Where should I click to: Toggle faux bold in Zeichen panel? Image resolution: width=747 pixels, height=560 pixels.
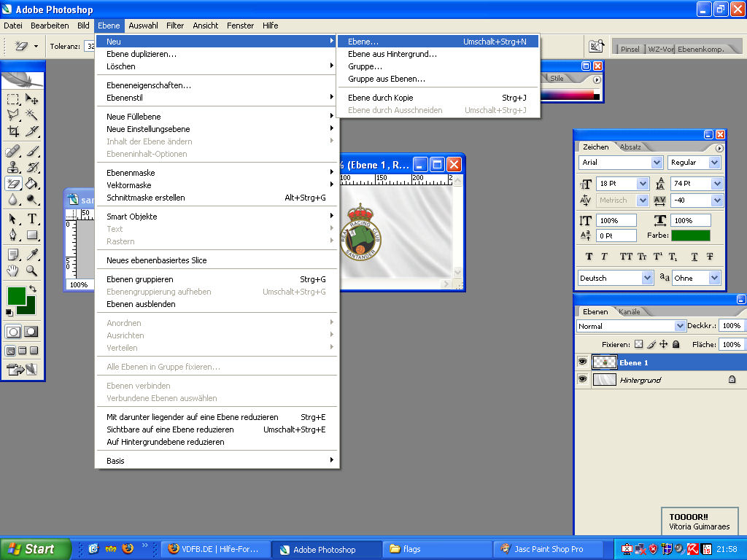pyautogui.click(x=589, y=257)
